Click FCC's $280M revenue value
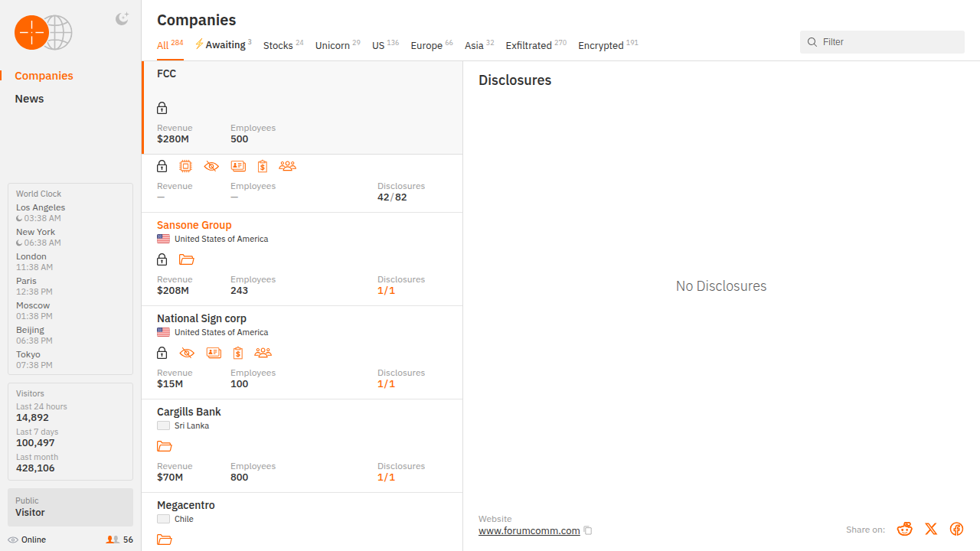Image resolution: width=980 pixels, height=551 pixels. pyautogui.click(x=173, y=139)
